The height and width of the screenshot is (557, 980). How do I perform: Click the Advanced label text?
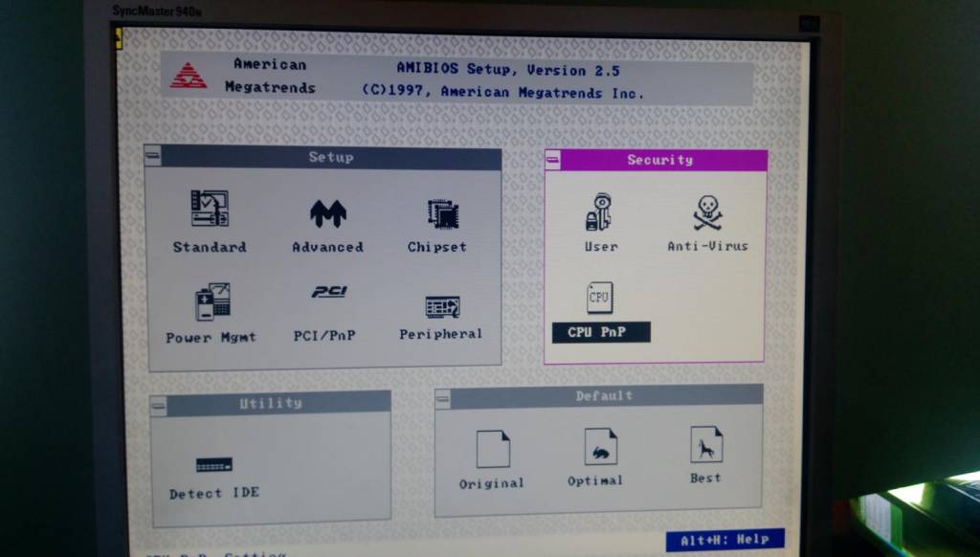tap(327, 247)
